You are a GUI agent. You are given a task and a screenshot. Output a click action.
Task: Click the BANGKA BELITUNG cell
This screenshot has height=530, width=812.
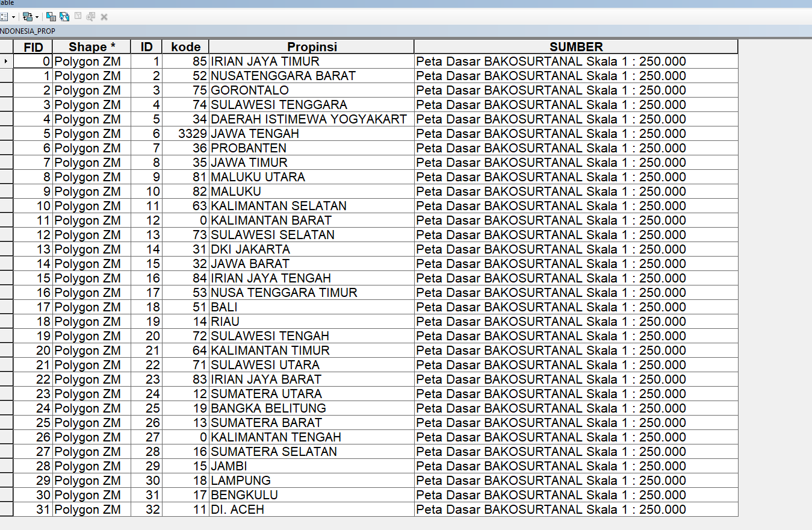(x=312, y=408)
